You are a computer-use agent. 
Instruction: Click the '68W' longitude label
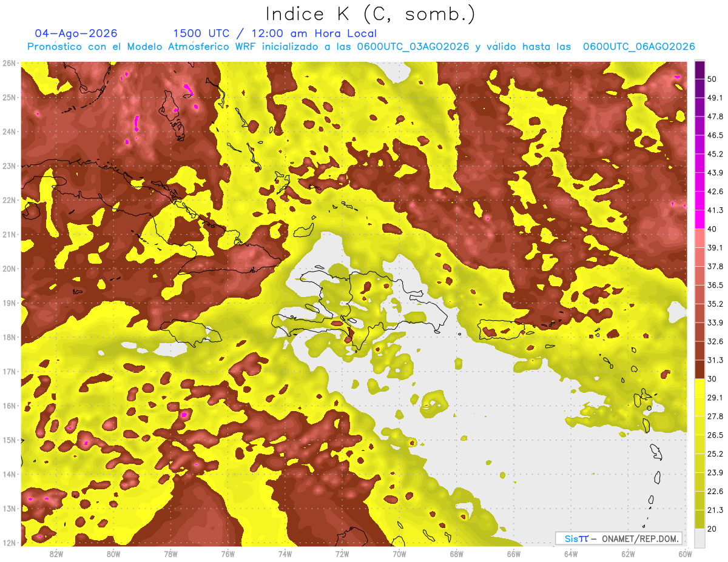point(456,554)
